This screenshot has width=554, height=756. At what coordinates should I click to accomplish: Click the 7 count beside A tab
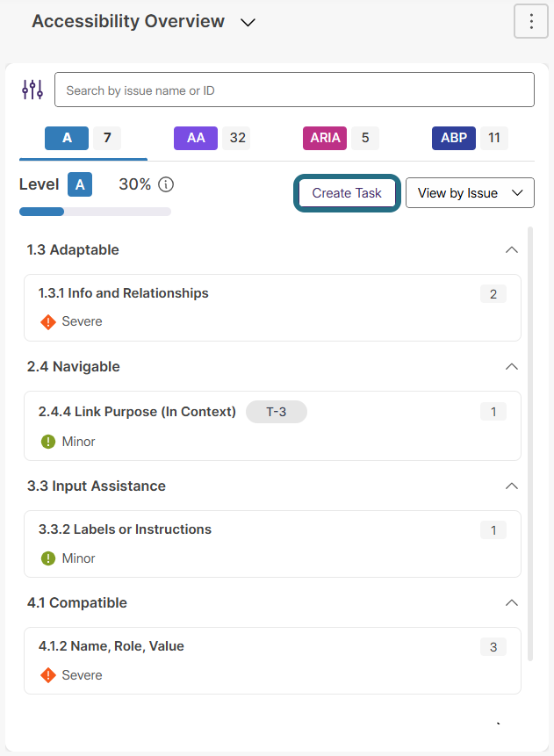(107, 138)
